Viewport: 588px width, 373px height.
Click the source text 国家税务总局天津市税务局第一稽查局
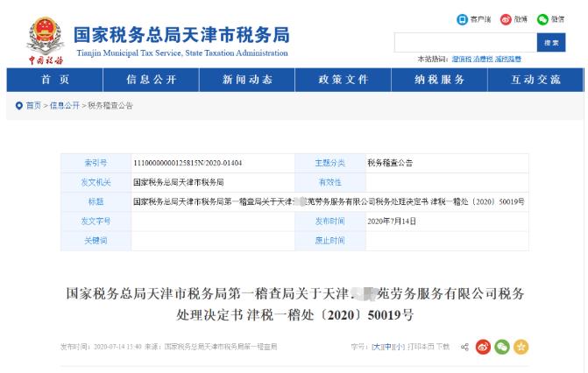click(x=221, y=347)
